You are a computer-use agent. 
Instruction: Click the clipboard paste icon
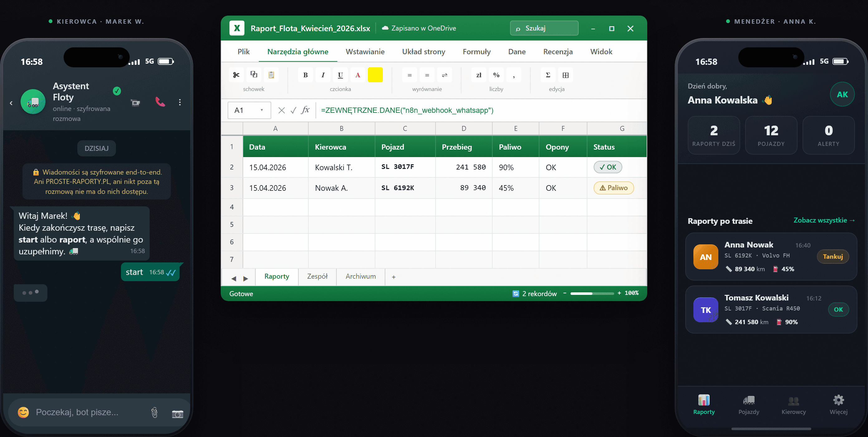point(271,75)
